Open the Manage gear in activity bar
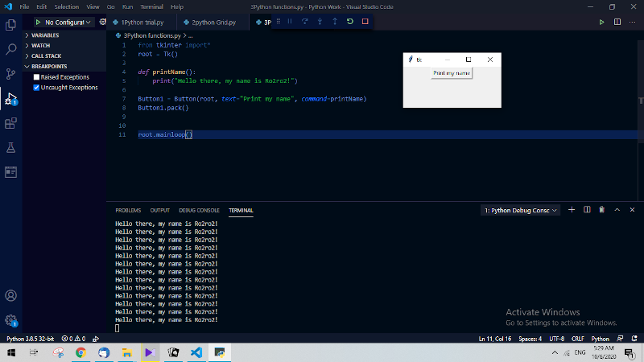 [10, 320]
